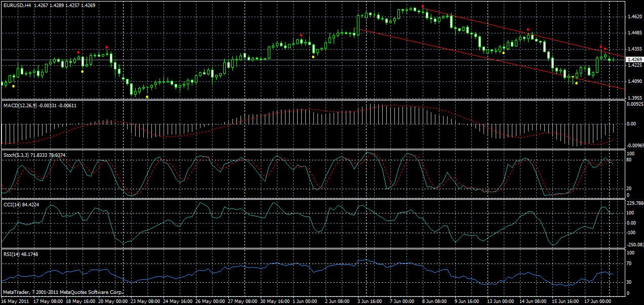Select the yellow buy signal dot below 16 Jun low
This screenshot has width=644, height=305.
[x=576, y=83]
